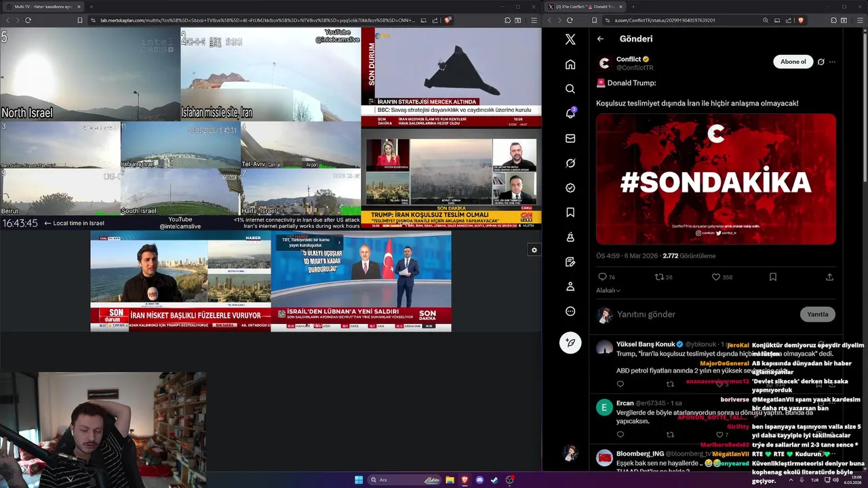Screen dimensions: 868x488
Task: Open Notifications bell in X sidebar
Action: coord(570,113)
